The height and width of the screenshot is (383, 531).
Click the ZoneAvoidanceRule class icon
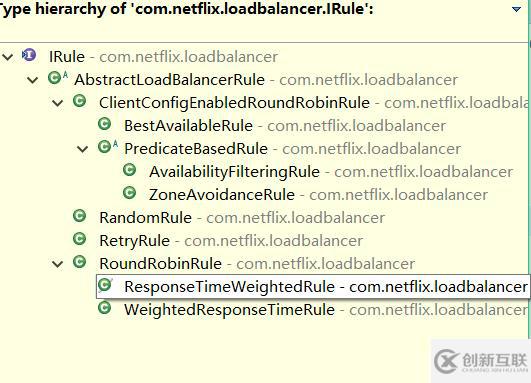pos(129,193)
